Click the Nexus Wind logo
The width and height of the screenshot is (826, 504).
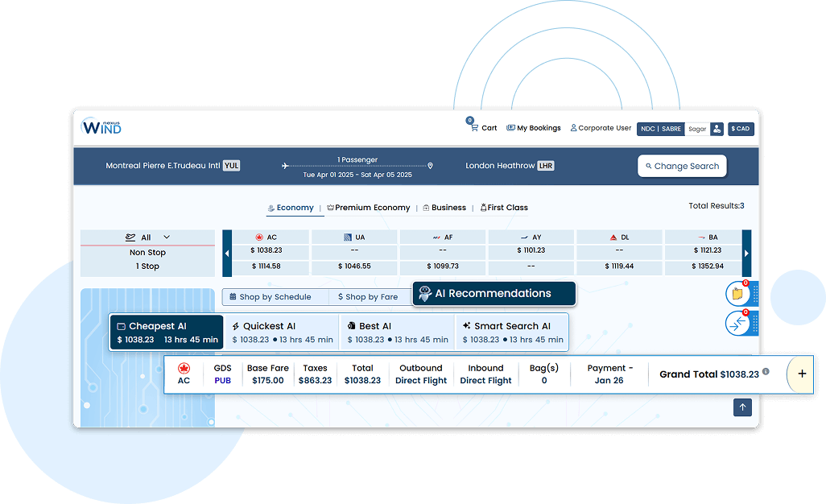(x=101, y=127)
